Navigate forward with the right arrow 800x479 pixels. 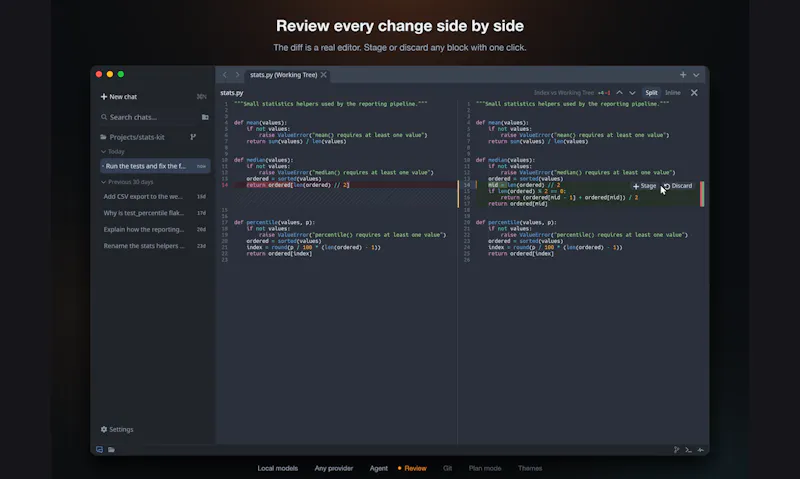(x=237, y=74)
